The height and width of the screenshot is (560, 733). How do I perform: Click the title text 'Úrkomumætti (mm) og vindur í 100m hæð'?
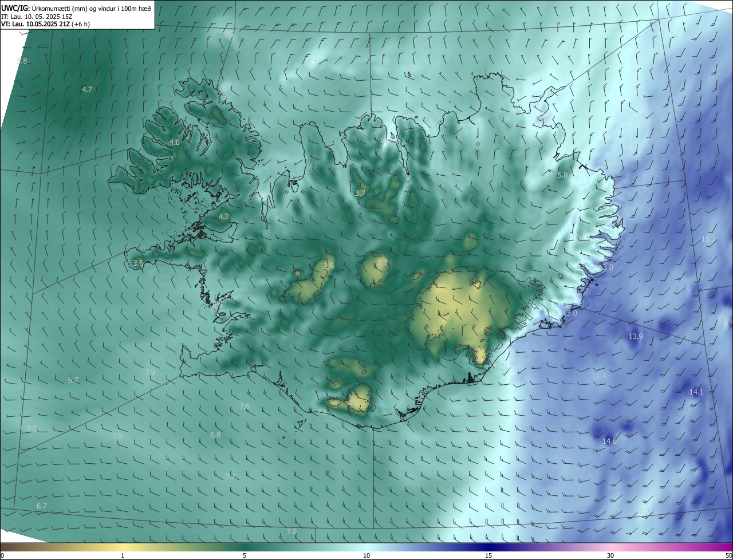pos(91,8)
